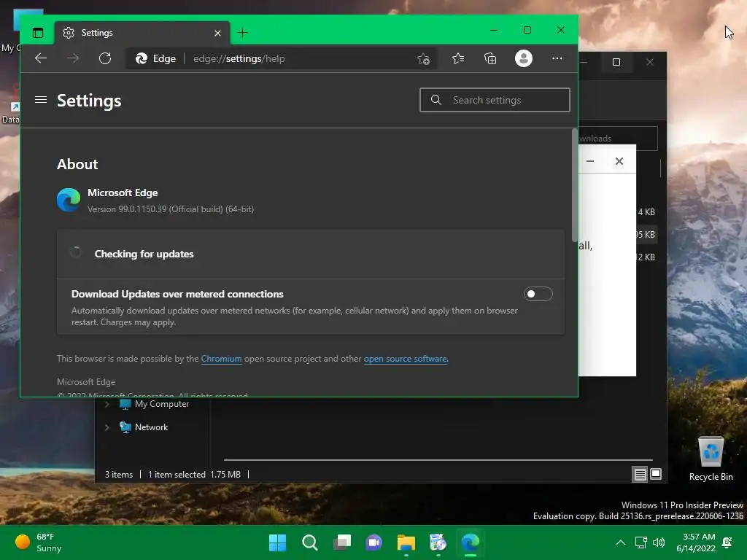The height and width of the screenshot is (560, 747).
Task: Open the Settings hamburger menu
Action: coord(41,100)
